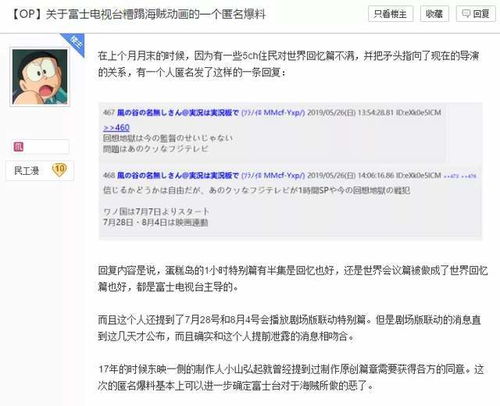Click the small back-reference links after reply 468's ID
The height and width of the screenshot is (406, 500).
click(x=460, y=176)
